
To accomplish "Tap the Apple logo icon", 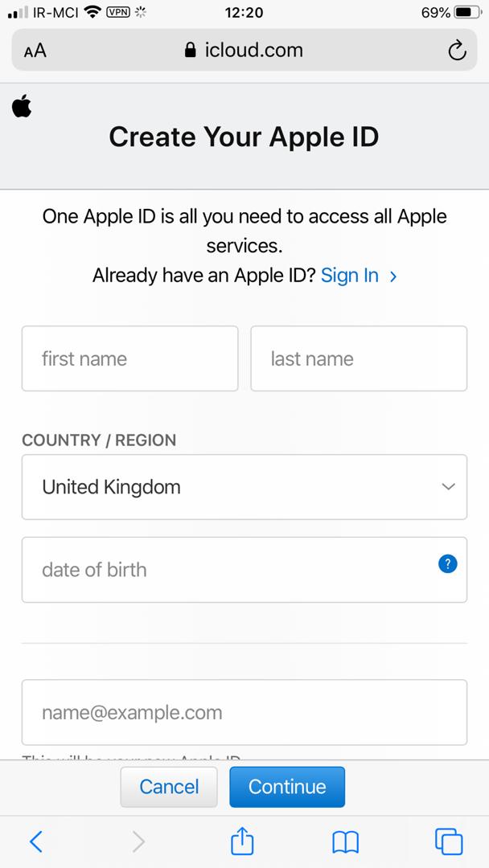I will [x=22, y=106].
